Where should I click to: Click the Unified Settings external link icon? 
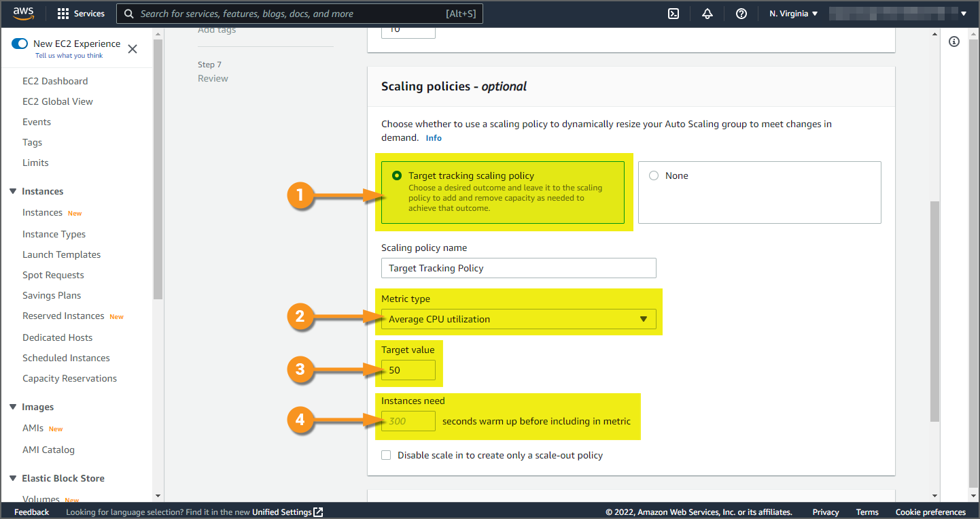pos(318,512)
